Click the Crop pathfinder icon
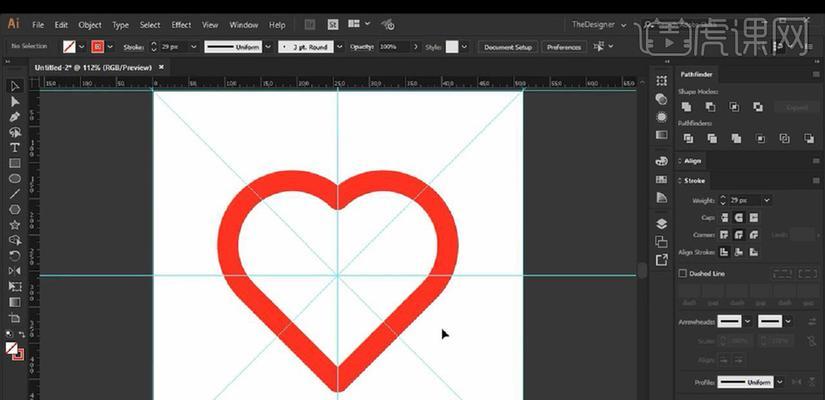The height and width of the screenshot is (400, 825). (760, 138)
